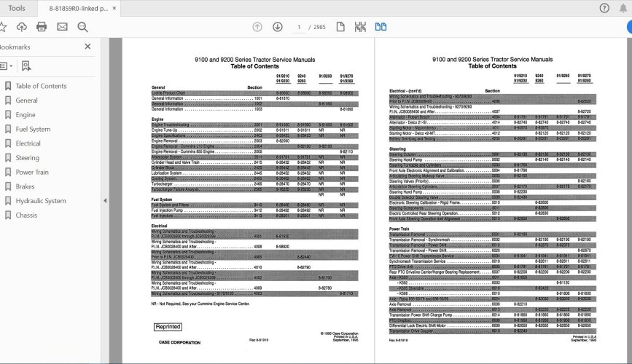Open the search magnifier tool

82,27
